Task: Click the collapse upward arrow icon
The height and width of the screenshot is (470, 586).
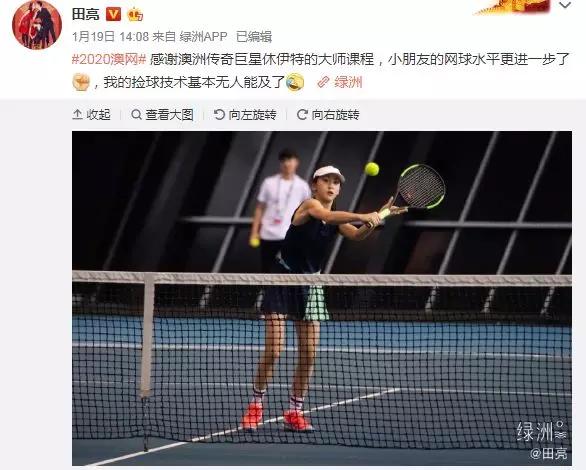Action: [77, 115]
